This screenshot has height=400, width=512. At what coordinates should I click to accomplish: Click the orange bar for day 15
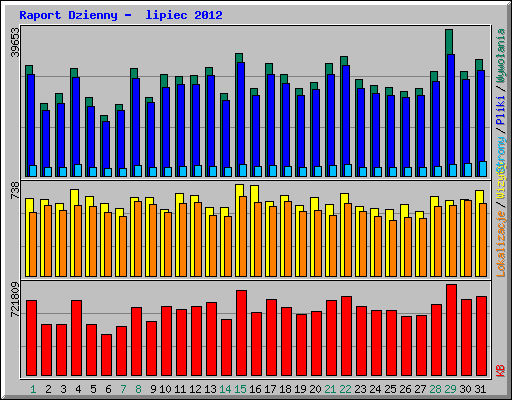(243, 236)
